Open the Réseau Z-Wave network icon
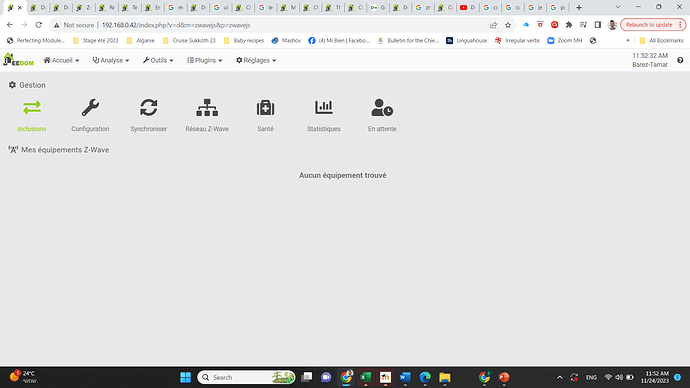Screen dimensions: 690x388 tap(207, 108)
